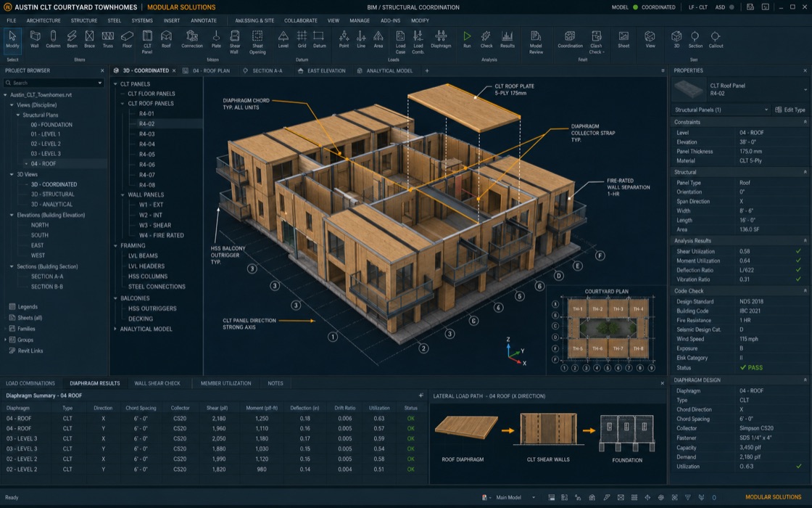This screenshot has height=508, width=812.
Task: Open the Load Case tool
Action: coord(400,42)
